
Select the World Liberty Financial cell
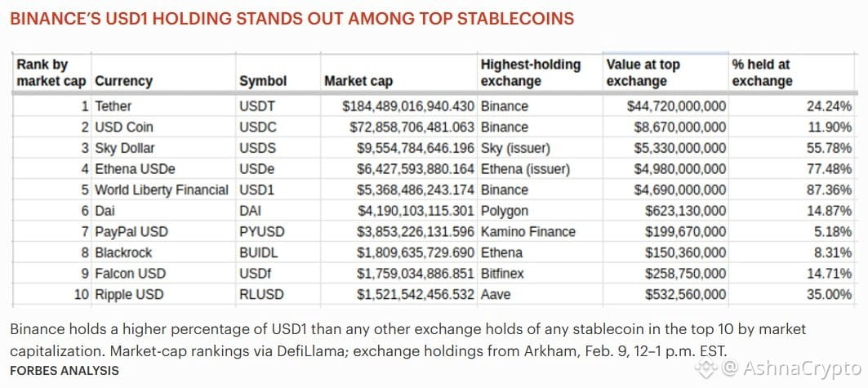(162, 190)
